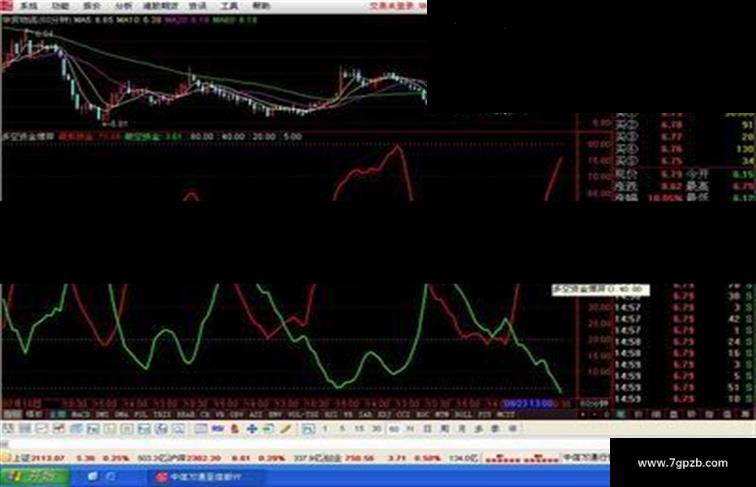The width and height of the screenshot is (756, 487).
Task: Switch to the MCST indicator tab
Action: [506, 414]
